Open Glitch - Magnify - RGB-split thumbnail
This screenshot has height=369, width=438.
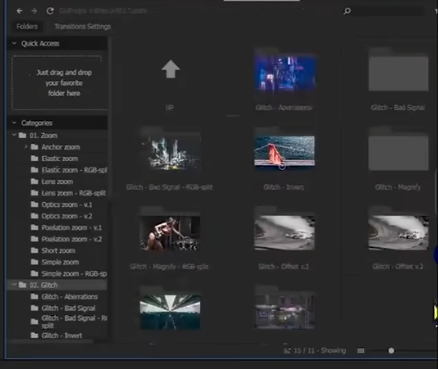click(170, 232)
